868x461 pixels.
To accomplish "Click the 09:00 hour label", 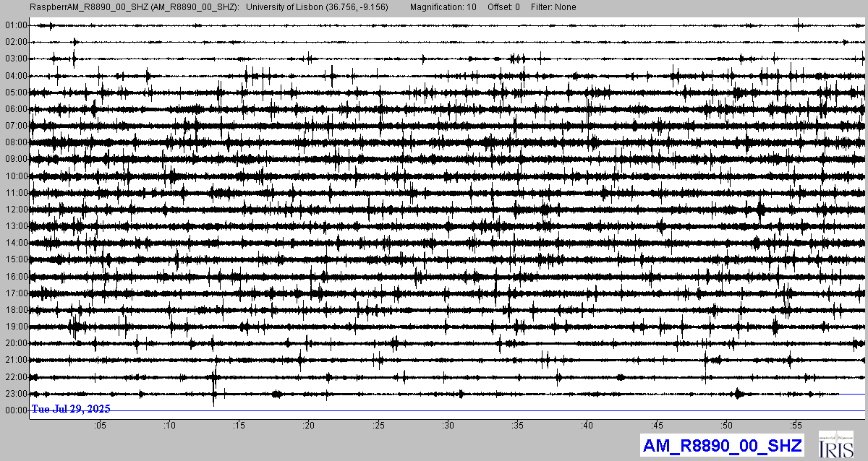I will (x=15, y=159).
